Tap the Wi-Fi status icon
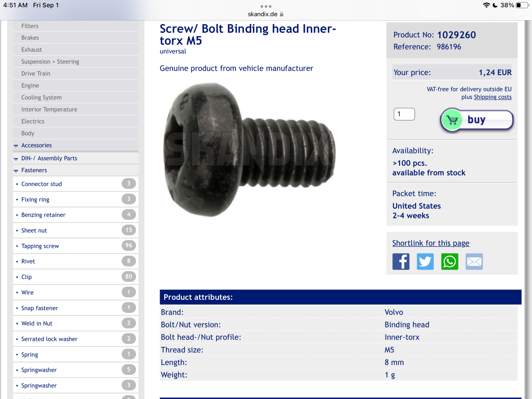 click(x=486, y=5)
